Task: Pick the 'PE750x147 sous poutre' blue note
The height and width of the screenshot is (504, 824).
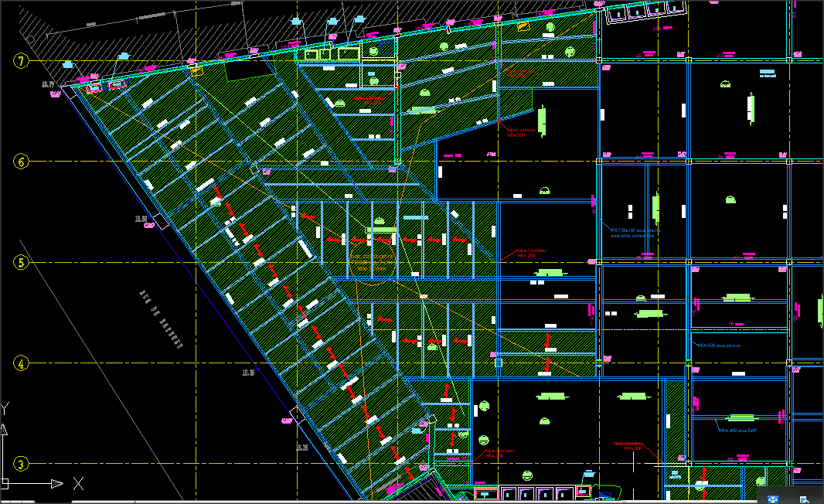Action: [636, 233]
